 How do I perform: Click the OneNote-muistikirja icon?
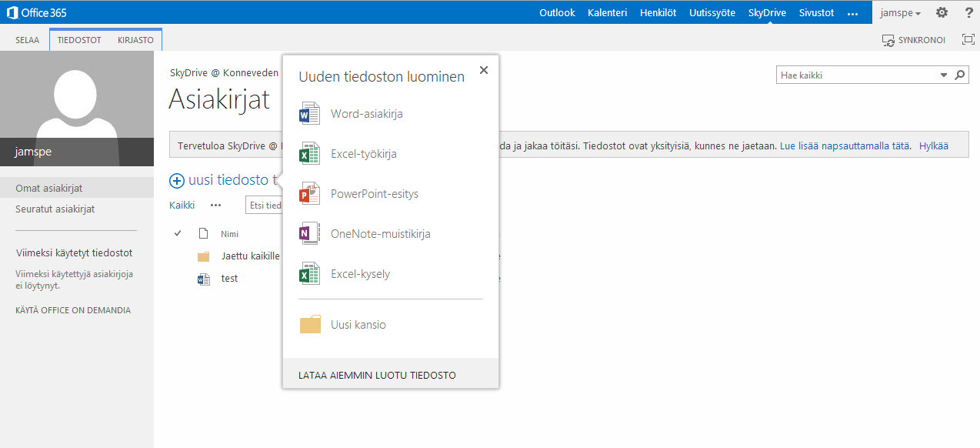[308, 234]
